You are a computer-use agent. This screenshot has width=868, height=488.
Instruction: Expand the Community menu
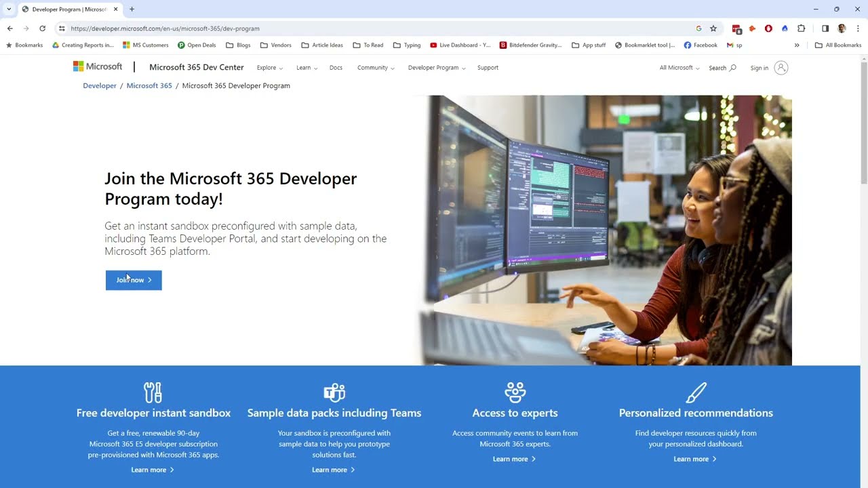click(x=376, y=68)
